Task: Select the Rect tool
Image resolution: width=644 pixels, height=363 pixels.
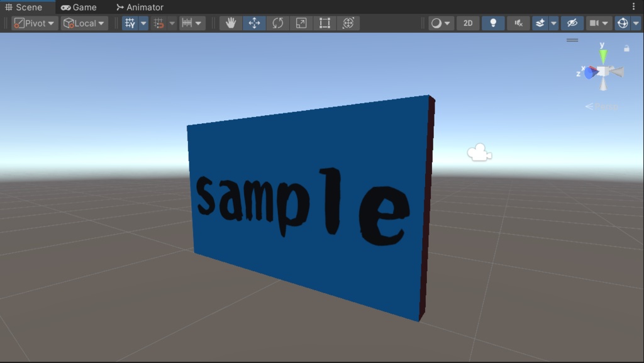Action: [325, 23]
